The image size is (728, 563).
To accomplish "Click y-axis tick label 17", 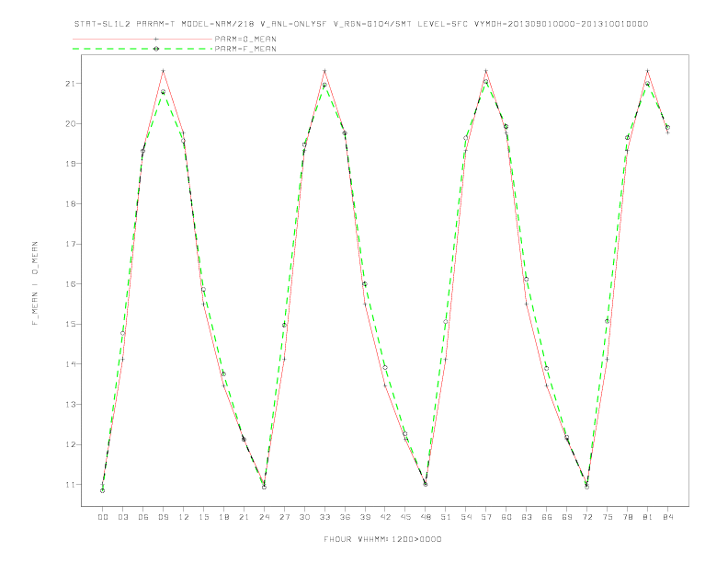I will tap(71, 244).
